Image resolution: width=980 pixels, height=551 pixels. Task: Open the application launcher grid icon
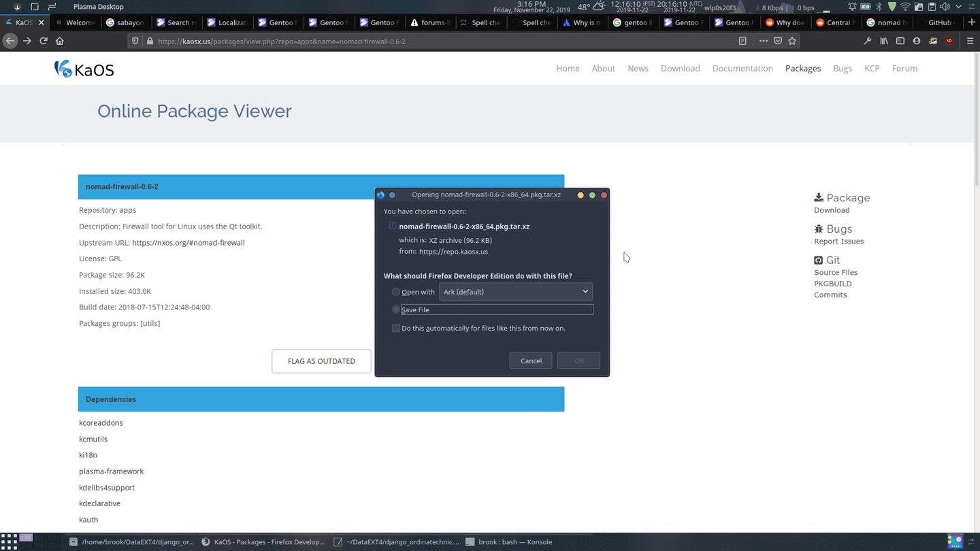click(x=9, y=541)
